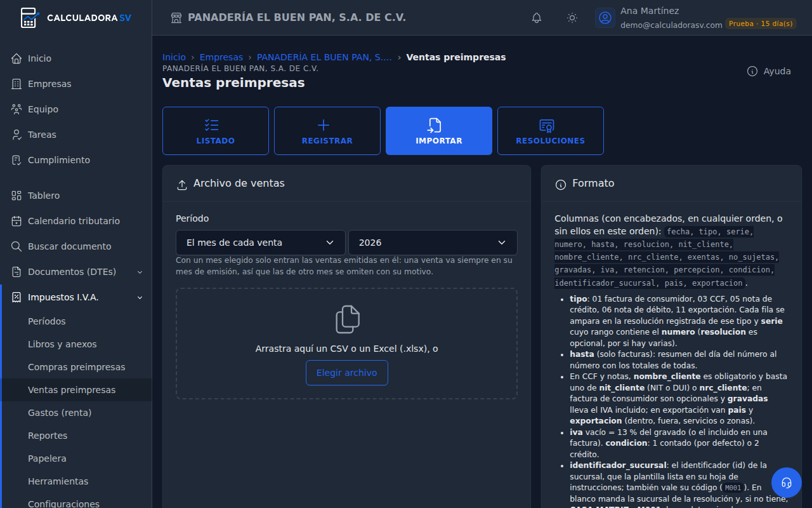
Task: Click the Elegir archivo button
Action: pos(347,373)
